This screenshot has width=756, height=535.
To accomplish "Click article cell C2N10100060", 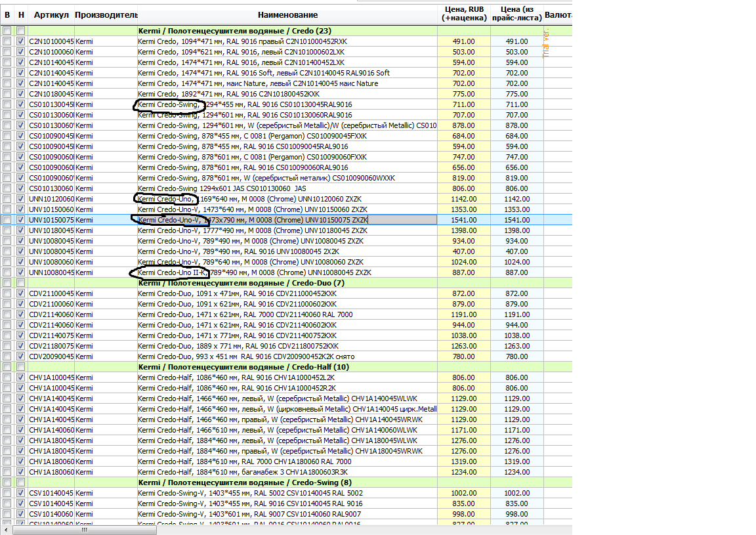I will coord(51,52).
